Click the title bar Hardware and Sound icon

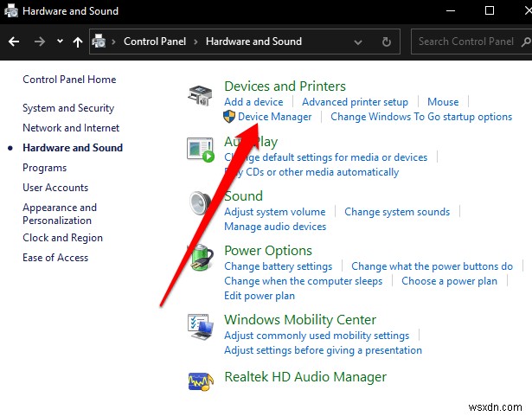(11, 11)
